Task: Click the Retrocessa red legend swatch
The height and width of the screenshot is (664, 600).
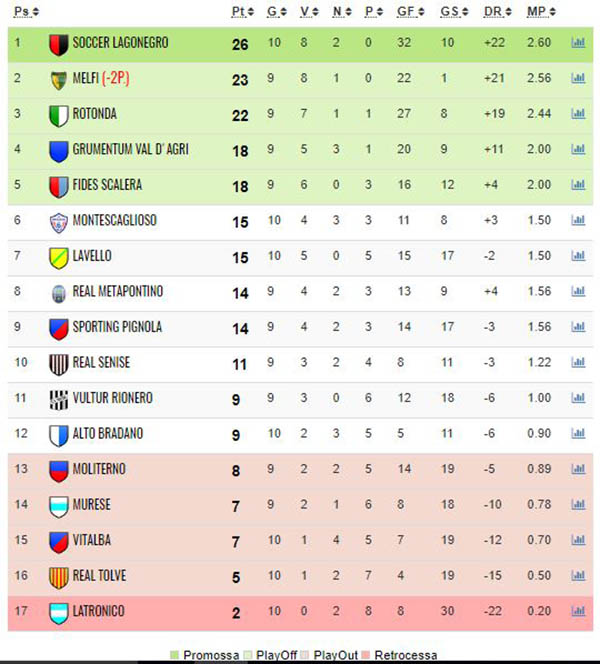Action: coord(366,655)
